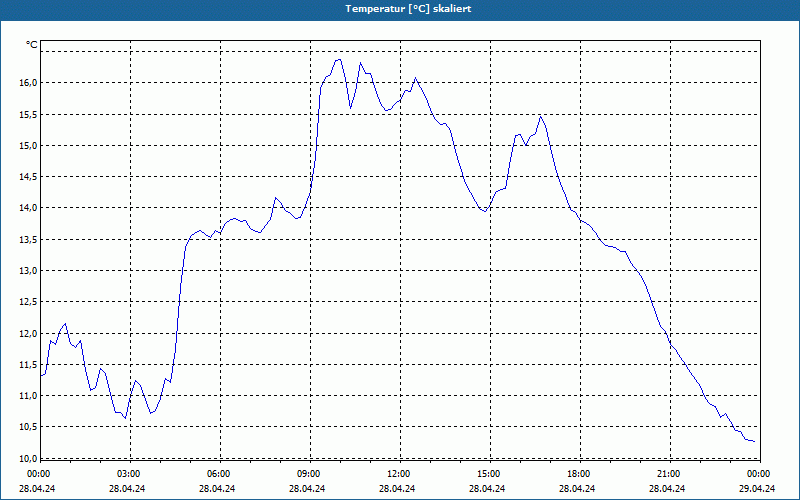Click the '03:00' time label
This screenshot has width=800, height=500.
128,474
